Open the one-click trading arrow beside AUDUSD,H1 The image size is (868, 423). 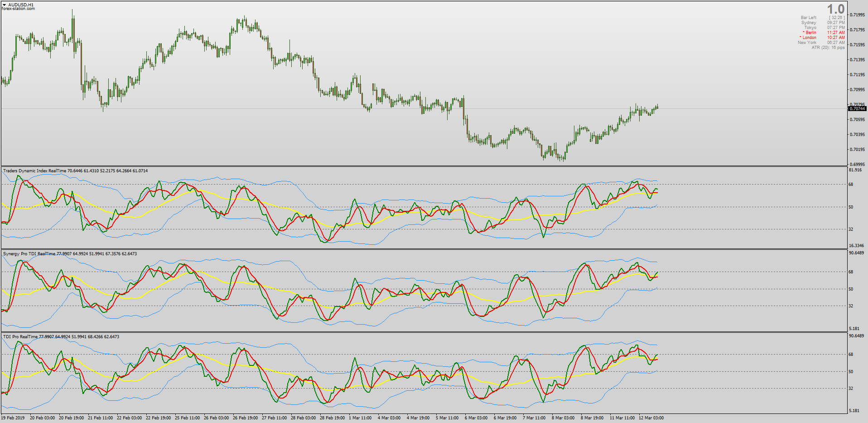pyautogui.click(x=5, y=5)
